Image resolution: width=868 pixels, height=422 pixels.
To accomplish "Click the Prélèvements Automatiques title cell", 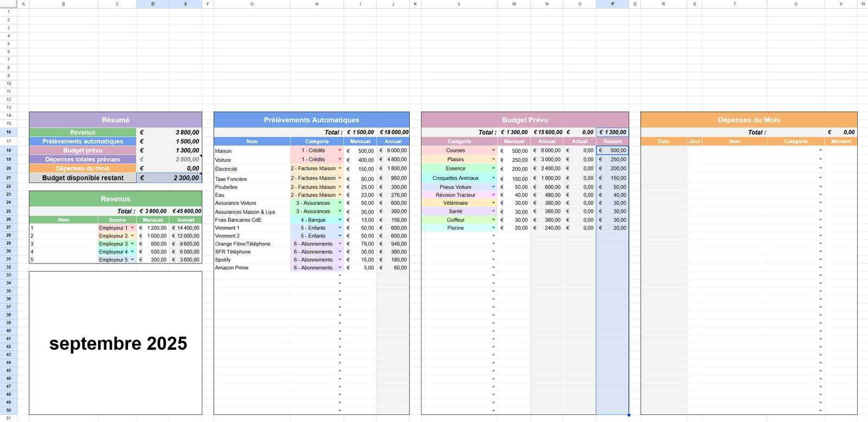I will point(311,120).
